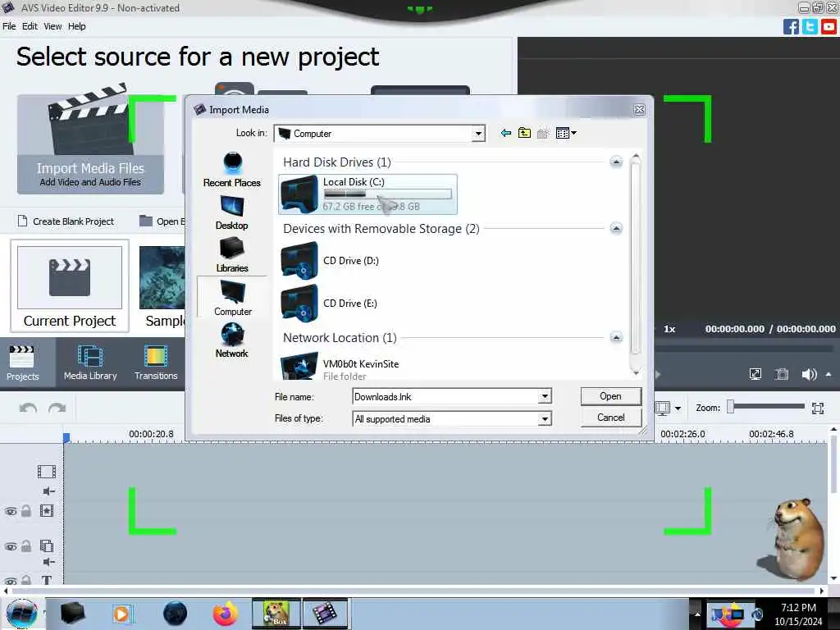
Task: Go up one folder level in Import Media
Action: [x=524, y=133]
